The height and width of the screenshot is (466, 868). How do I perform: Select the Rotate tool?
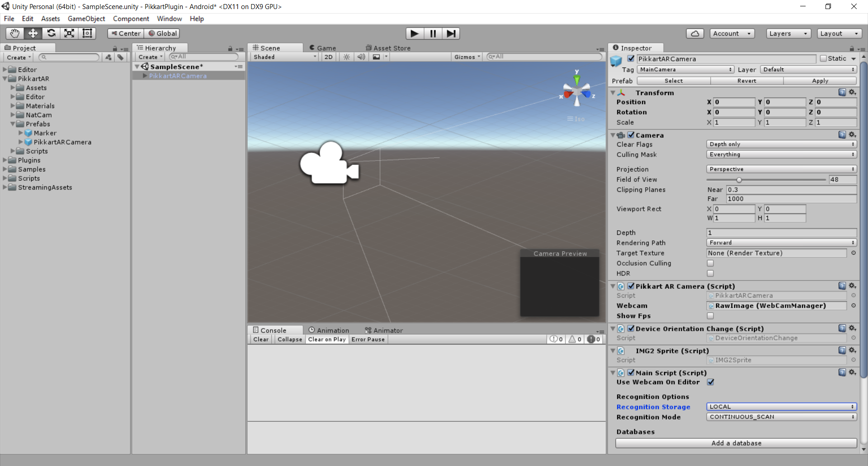pos(51,33)
